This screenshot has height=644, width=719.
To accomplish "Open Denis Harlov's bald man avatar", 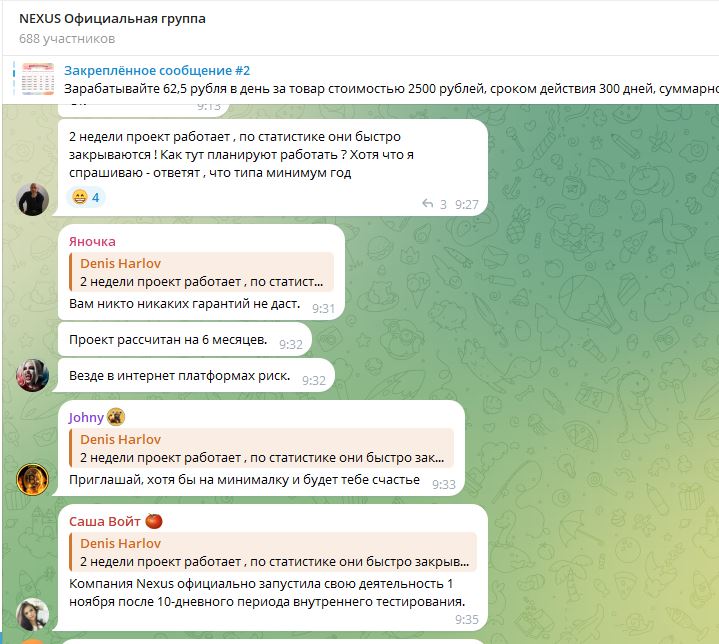I will coord(33,200).
